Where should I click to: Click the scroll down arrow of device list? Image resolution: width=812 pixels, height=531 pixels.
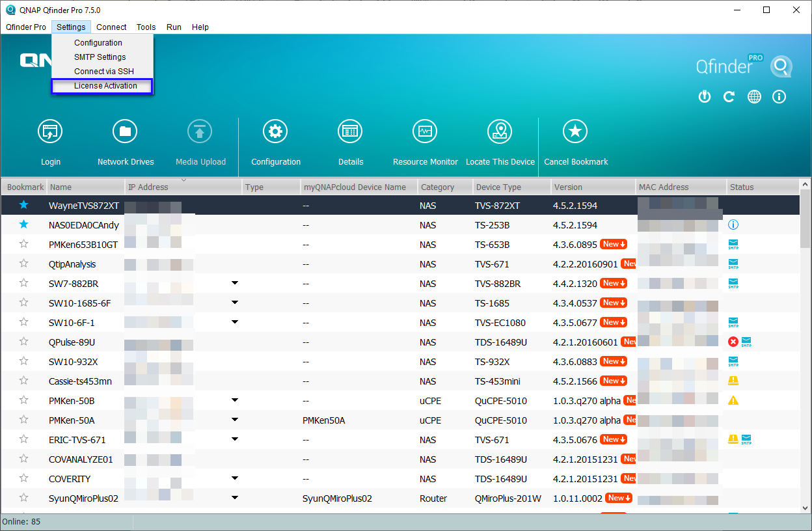(805, 508)
